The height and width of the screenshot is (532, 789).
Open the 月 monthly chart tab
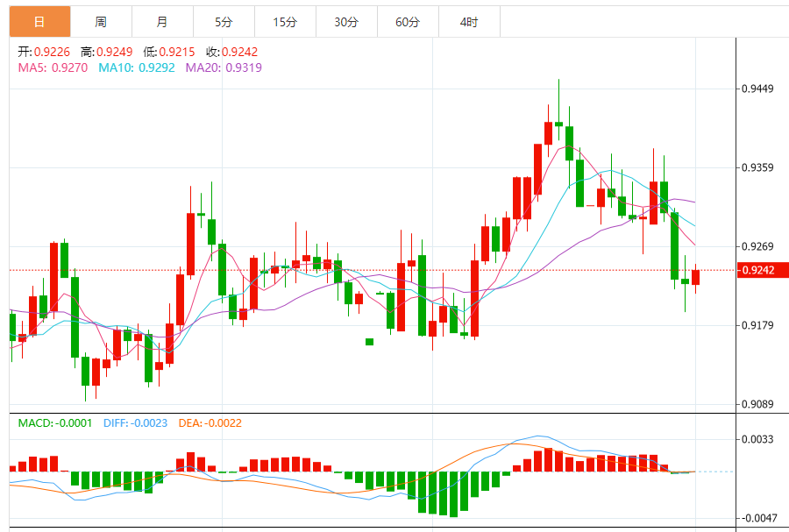pyautogui.click(x=162, y=22)
